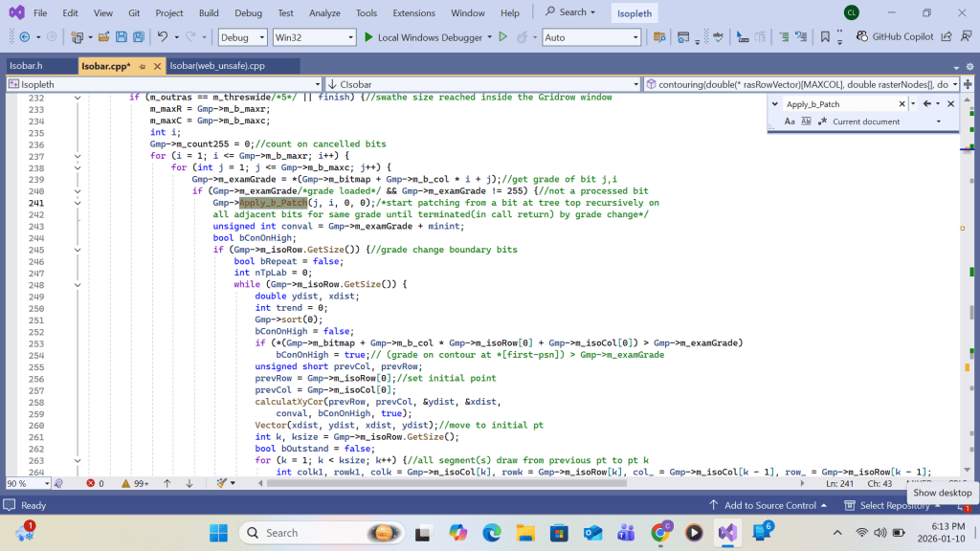Click the bookmark icon in the toolbar
Screen dimensions: 980x551
(x=825, y=37)
